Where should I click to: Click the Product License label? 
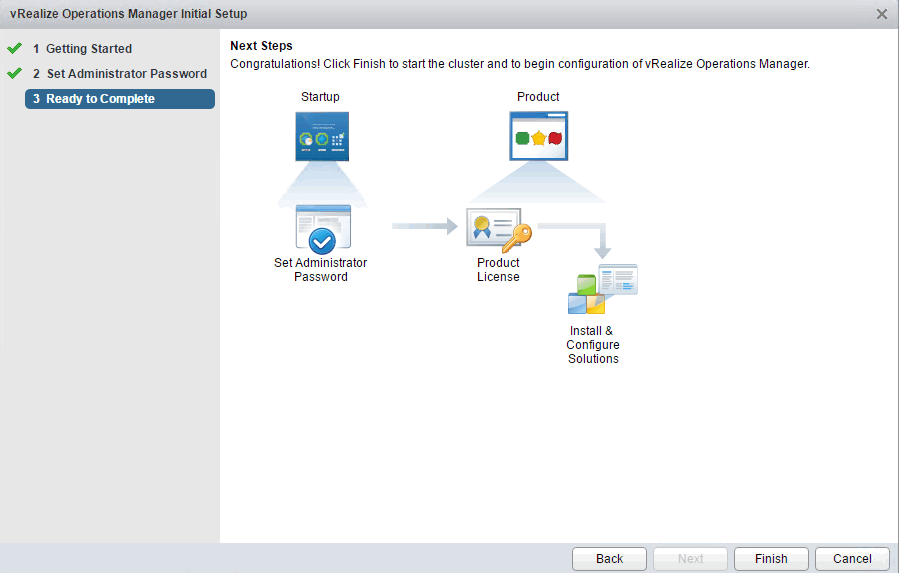498,270
